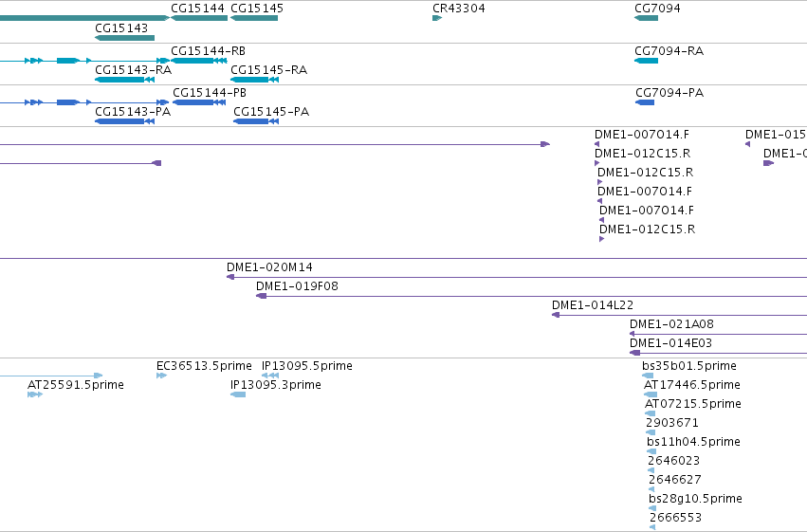
Task: Click the IP13095.5prime EST
Action: coord(270,376)
